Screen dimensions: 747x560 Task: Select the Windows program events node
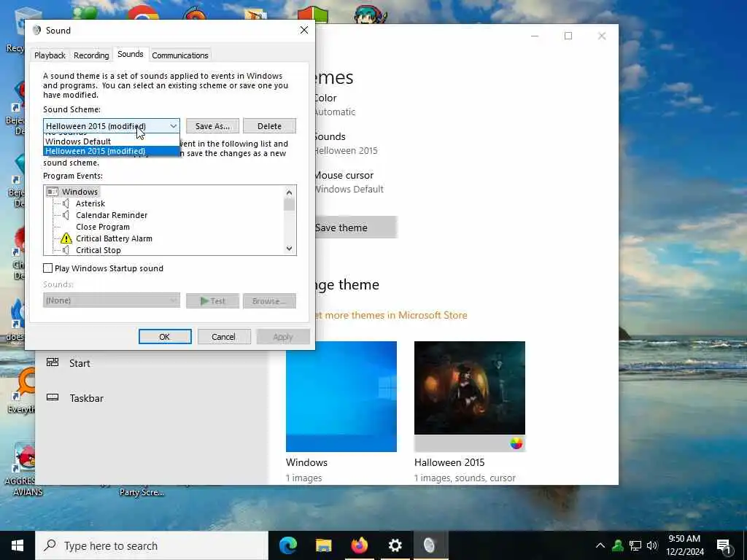point(80,192)
